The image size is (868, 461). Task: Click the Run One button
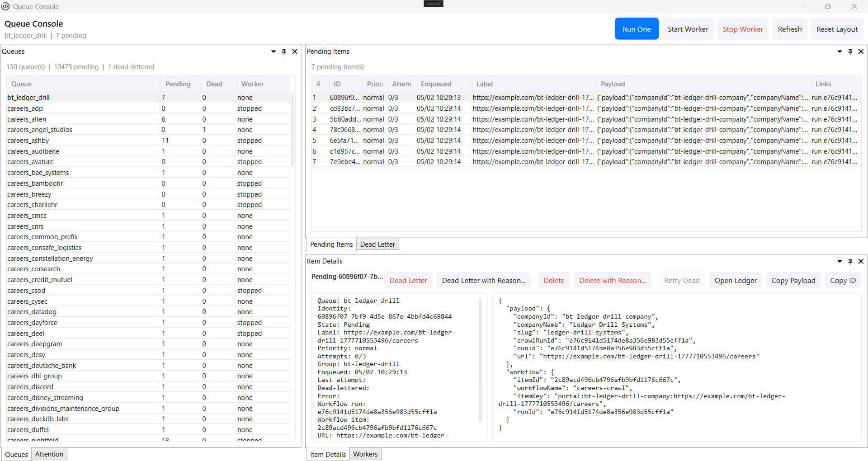637,29
